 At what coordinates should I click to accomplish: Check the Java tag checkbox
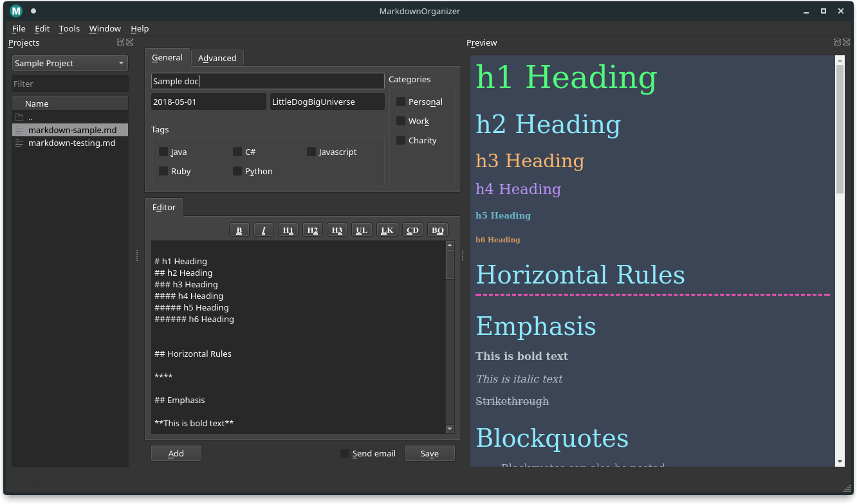[x=163, y=152]
